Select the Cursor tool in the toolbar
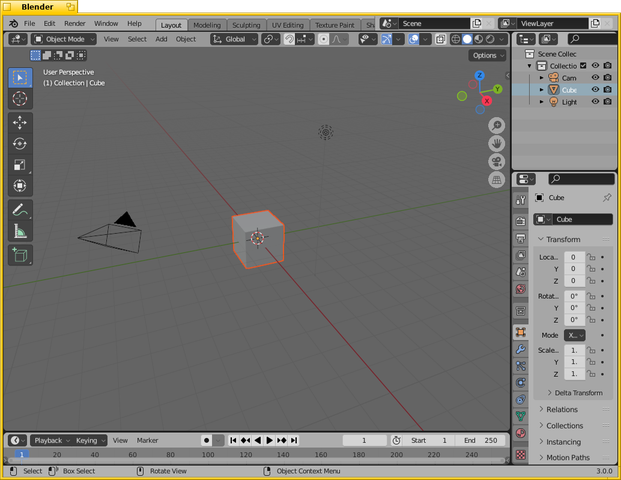 click(x=20, y=99)
